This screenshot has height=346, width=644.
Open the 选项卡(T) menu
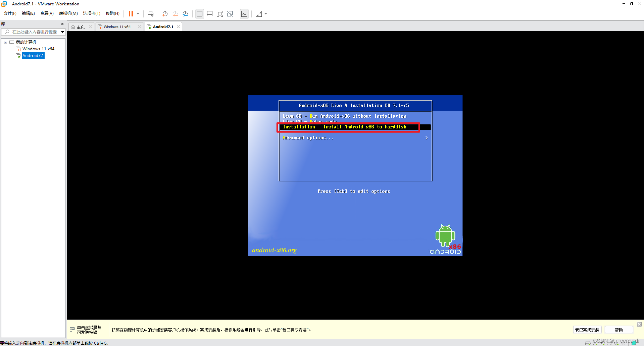(x=92, y=13)
